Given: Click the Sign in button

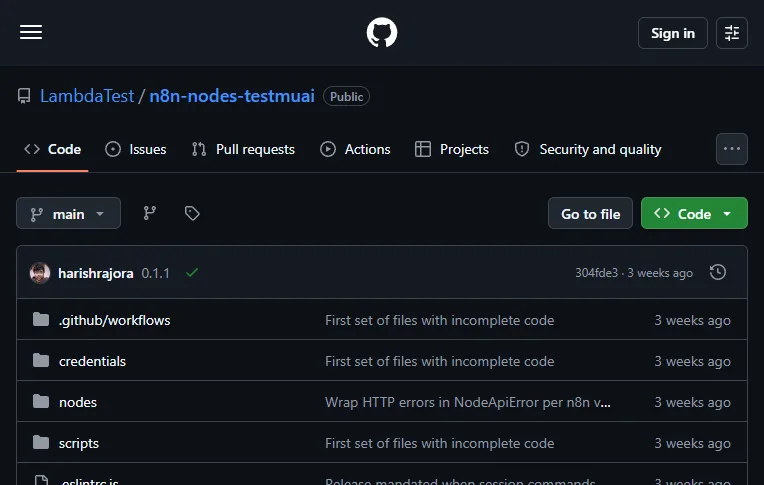Looking at the screenshot, I should coord(672,33).
